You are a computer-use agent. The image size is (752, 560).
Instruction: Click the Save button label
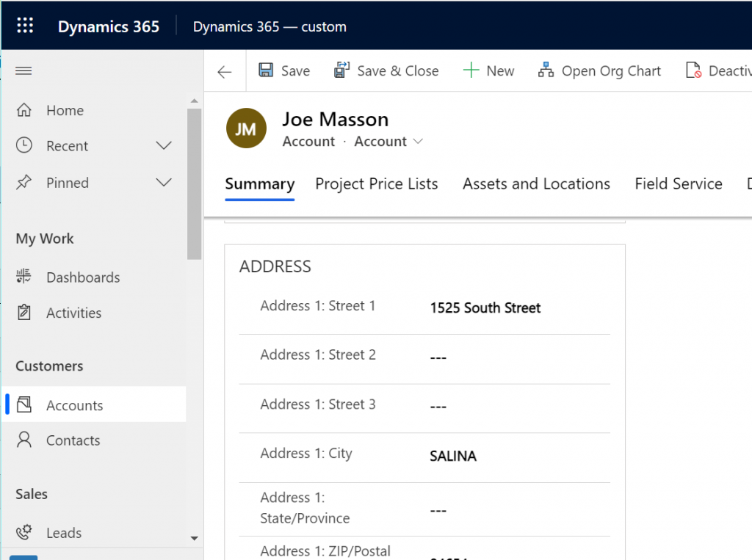[x=295, y=71]
